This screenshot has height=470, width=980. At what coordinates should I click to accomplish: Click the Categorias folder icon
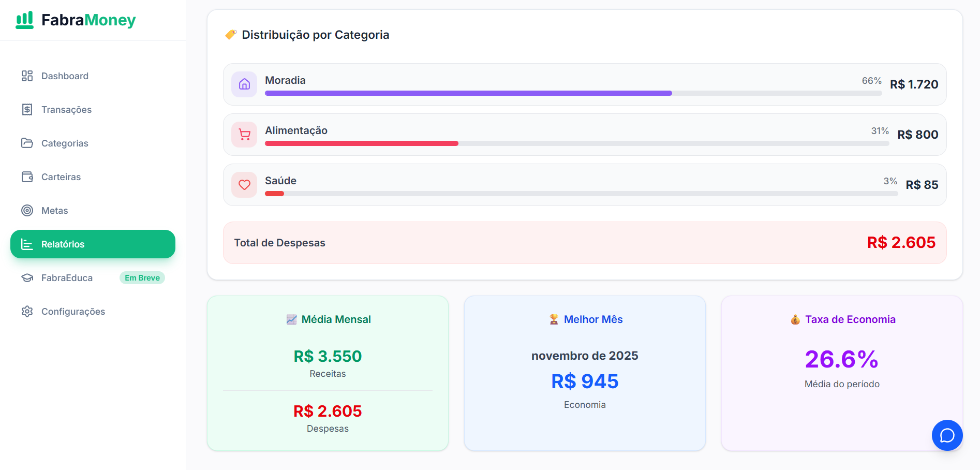tap(27, 143)
